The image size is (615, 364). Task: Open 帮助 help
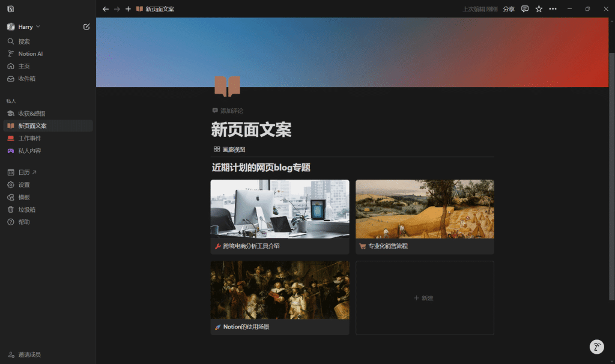point(48,222)
